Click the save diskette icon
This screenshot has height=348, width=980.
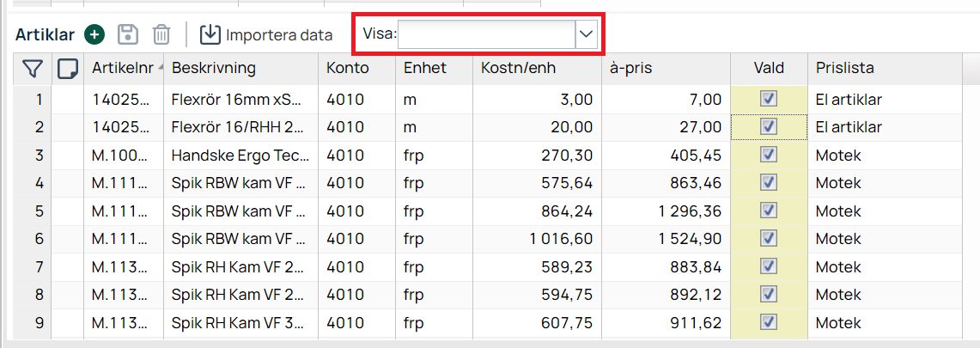pos(128,35)
